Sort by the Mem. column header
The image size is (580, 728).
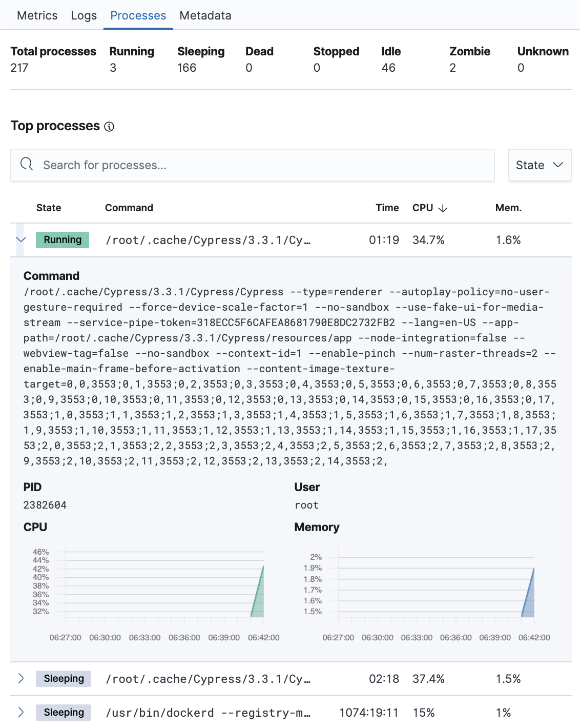508,208
